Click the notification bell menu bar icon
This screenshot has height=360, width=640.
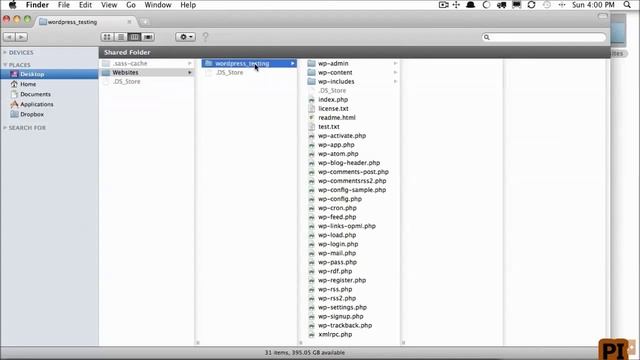(470, 5)
